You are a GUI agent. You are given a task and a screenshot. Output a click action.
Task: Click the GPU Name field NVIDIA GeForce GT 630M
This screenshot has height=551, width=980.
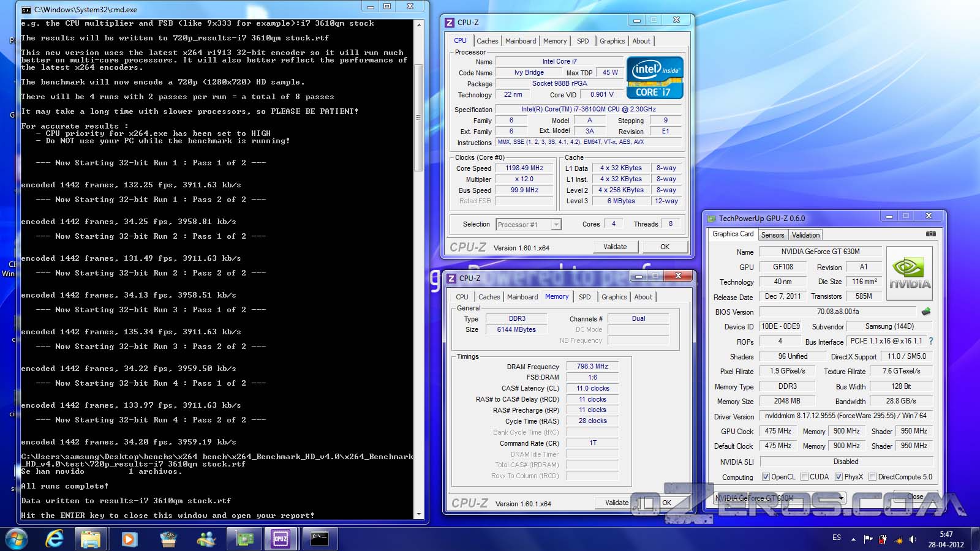[x=820, y=252]
